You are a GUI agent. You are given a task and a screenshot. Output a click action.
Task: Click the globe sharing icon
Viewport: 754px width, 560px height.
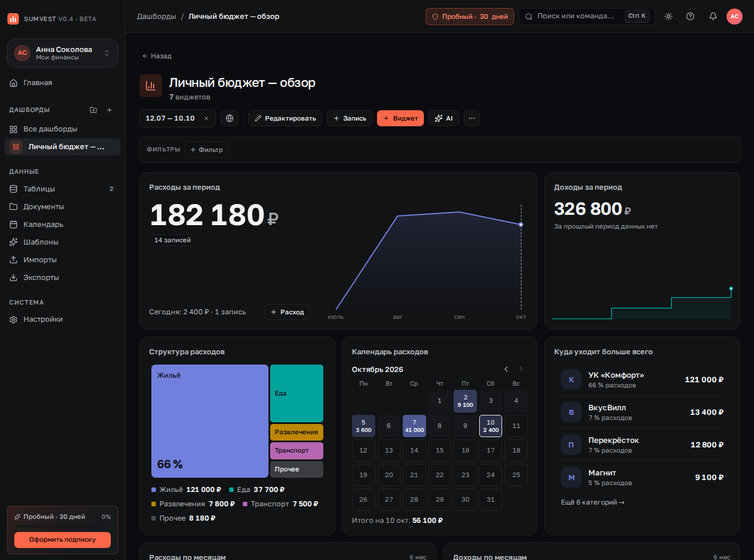pos(230,118)
